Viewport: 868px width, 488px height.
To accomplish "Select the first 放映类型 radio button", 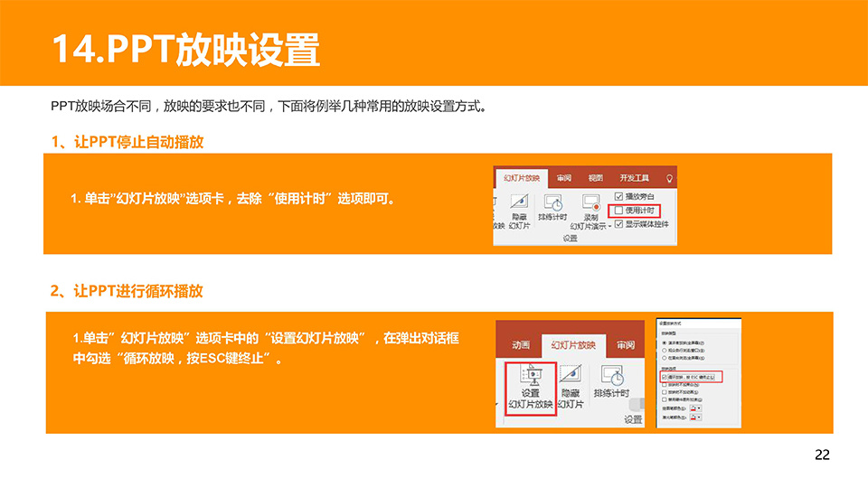I will (x=665, y=343).
